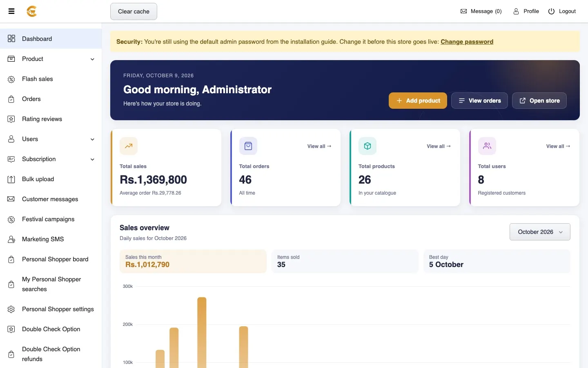Click the Personal Shopper settings gear icon
The image size is (588, 368).
[11, 309]
